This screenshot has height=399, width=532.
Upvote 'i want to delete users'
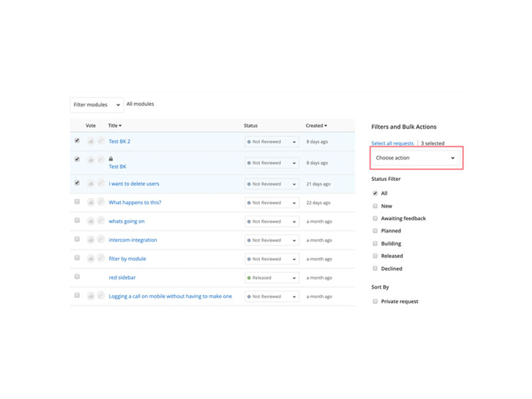(91, 184)
